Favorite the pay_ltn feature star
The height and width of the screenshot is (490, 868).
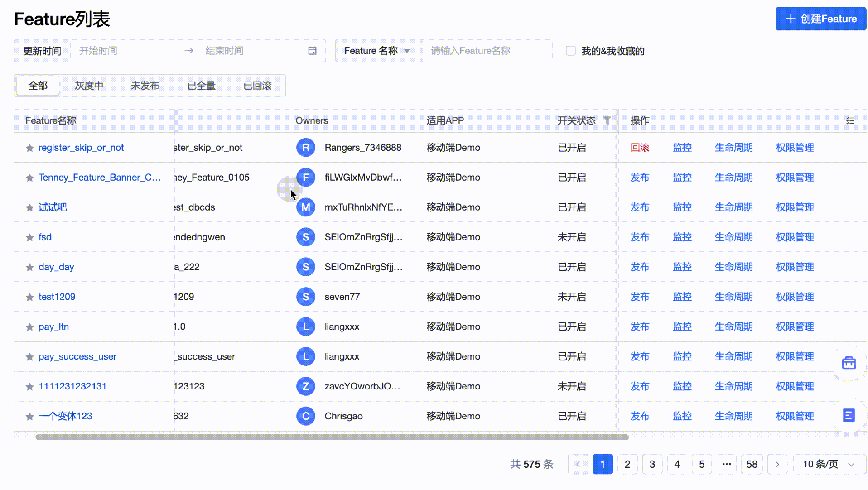tap(30, 327)
